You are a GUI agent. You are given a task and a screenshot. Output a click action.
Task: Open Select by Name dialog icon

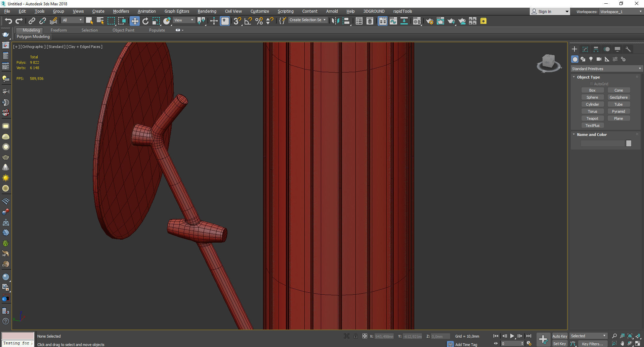100,21
